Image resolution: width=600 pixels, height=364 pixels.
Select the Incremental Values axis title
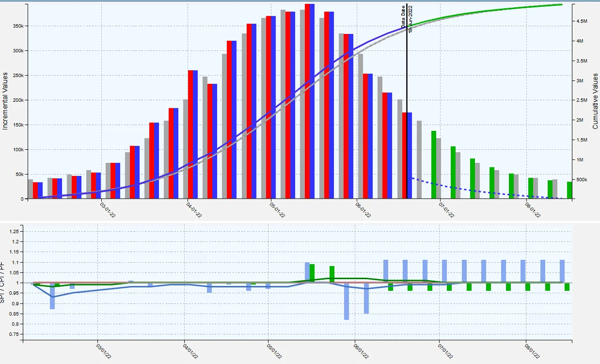coord(5,101)
